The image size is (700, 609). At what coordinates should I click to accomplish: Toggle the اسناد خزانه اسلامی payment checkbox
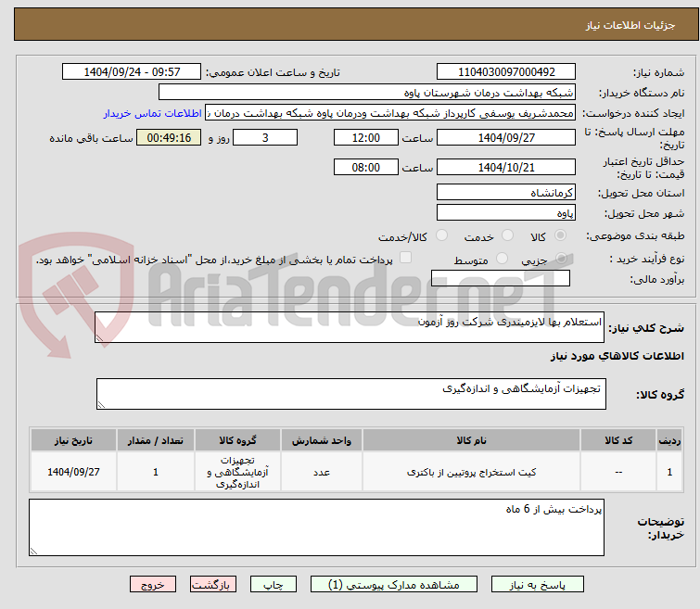(x=405, y=258)
